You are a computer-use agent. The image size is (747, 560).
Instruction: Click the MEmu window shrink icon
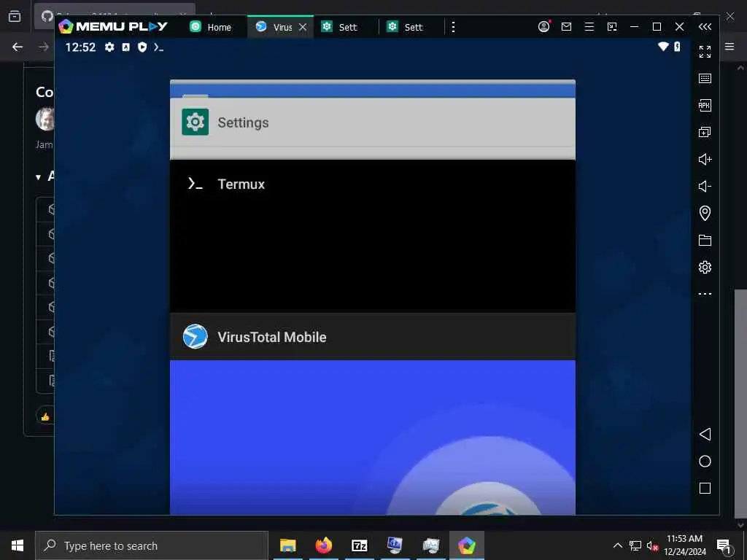[612, 27]
